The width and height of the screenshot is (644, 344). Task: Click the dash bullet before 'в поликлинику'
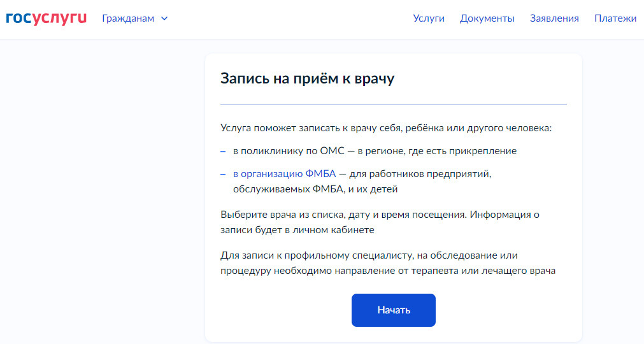(223, 152)
